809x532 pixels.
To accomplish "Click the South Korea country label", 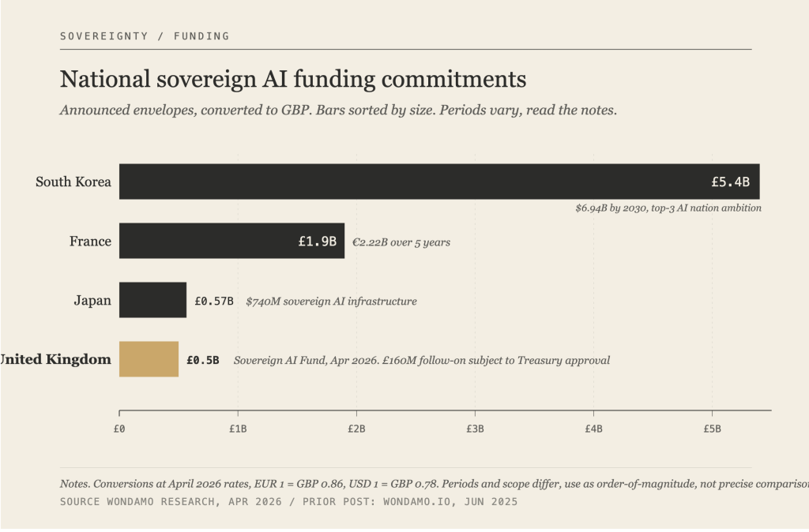I will [73, 182].
